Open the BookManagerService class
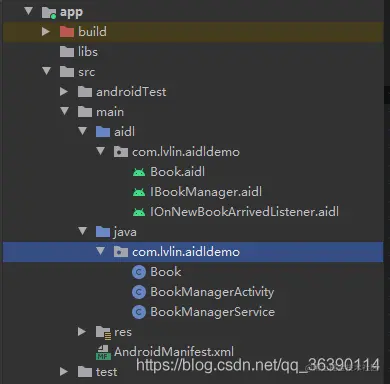 (213, 312)
